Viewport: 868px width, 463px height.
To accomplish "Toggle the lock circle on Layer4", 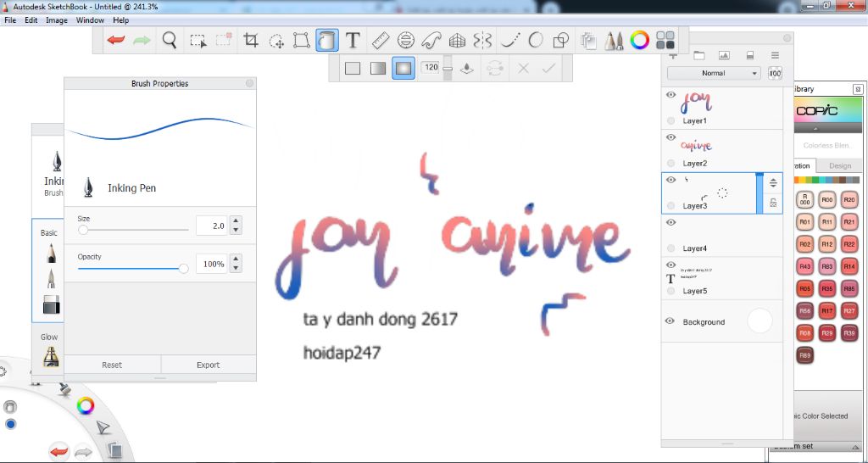I will click(x=671, y=248).
